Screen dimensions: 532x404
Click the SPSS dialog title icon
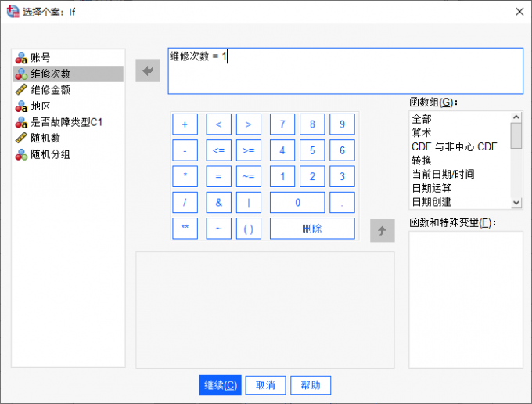pyautogui.click(x=13, y=12)
